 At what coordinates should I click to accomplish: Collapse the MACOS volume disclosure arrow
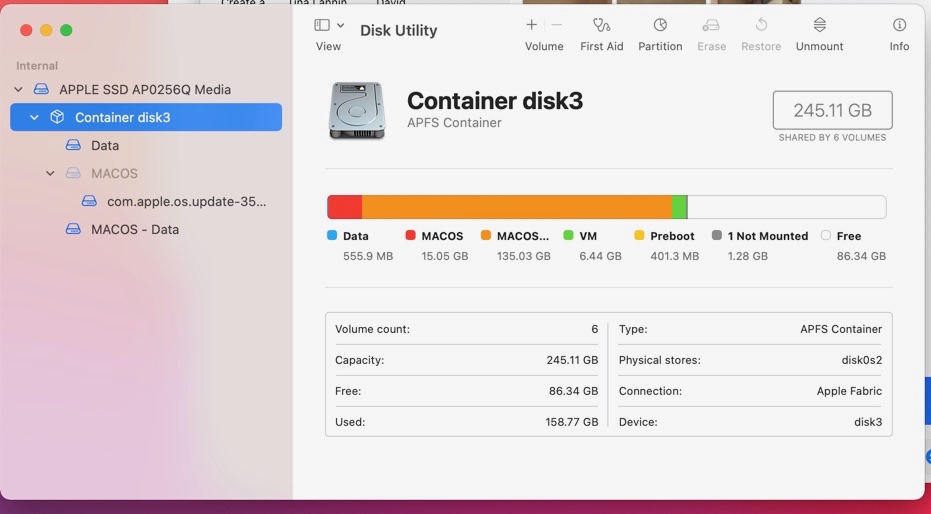(x=50, y=173)
